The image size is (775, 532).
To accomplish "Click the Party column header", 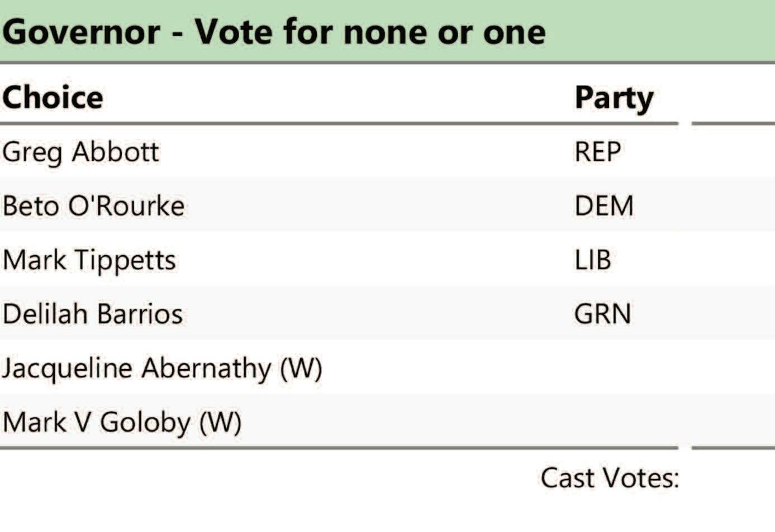I will [x=614, y=98].
